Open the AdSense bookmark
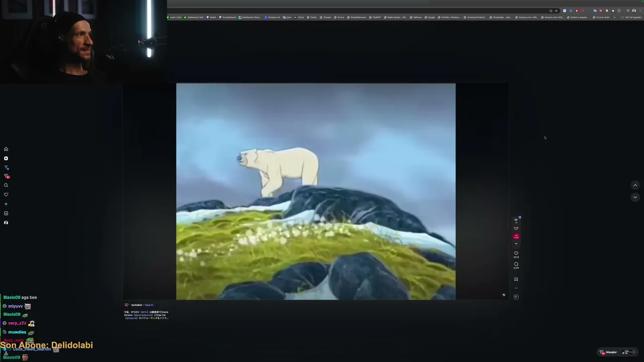Viewport: 644px width, 362px height. click(416, 18)
